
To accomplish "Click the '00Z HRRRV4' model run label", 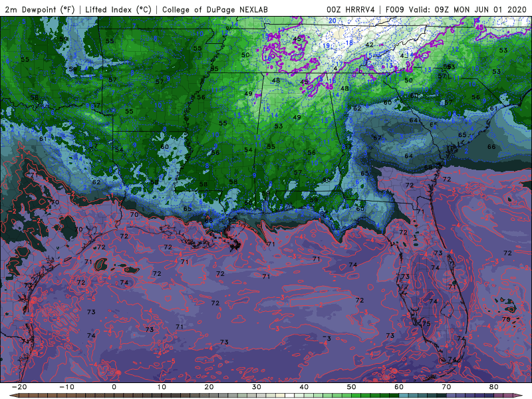I will click(350, 9).
